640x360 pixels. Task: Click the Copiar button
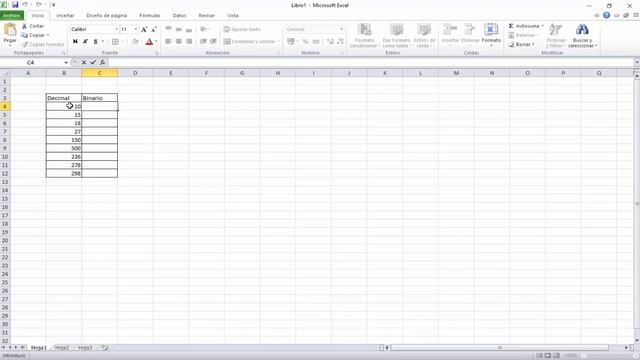pyautogui.click(x=35, y=35)
